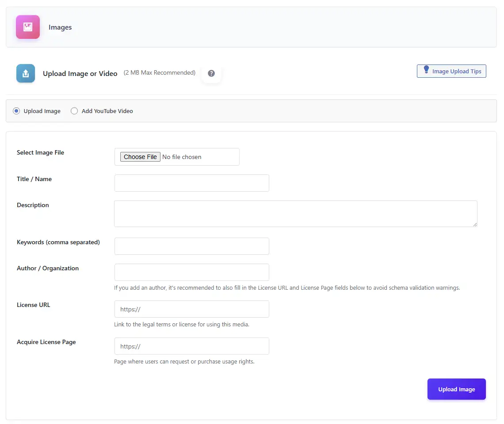Select the Upload Image radio button
504x424 pixels.
click(x=16, y=111)
